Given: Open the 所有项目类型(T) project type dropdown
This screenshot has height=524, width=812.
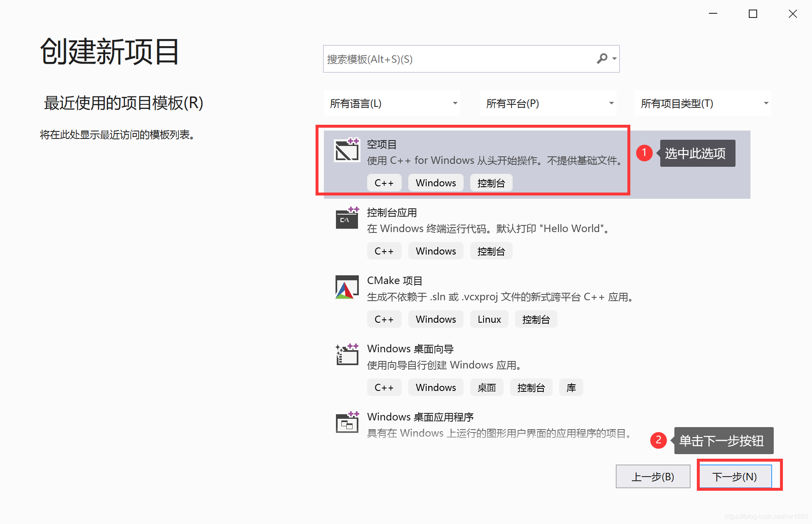Looking at the screenshot, I should [x=703, y=103].
